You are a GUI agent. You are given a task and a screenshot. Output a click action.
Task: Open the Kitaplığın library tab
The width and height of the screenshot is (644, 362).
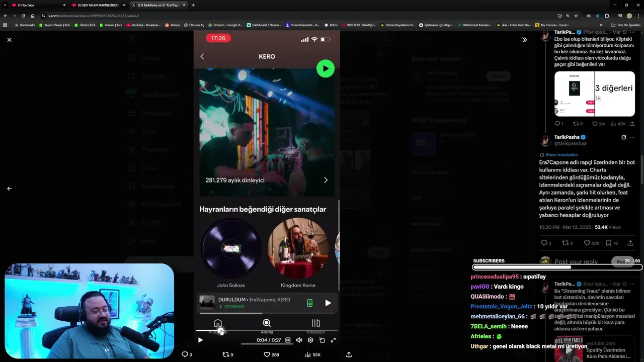316,326
